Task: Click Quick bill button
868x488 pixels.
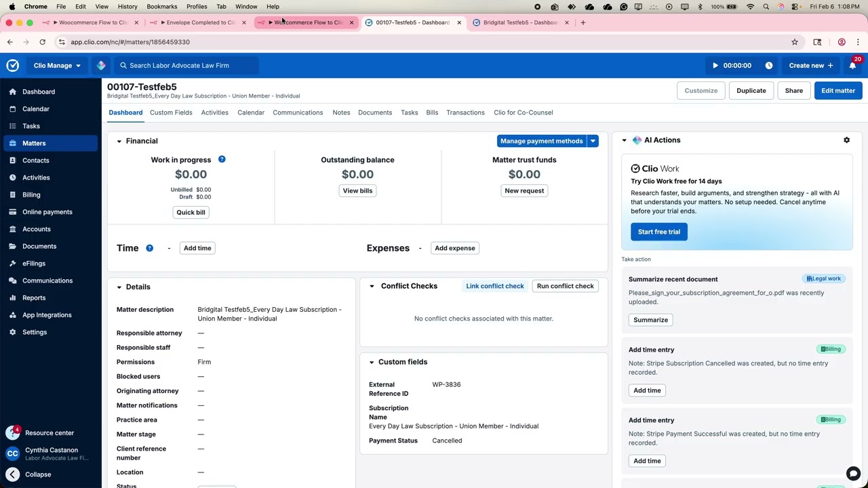Action: 191,213
